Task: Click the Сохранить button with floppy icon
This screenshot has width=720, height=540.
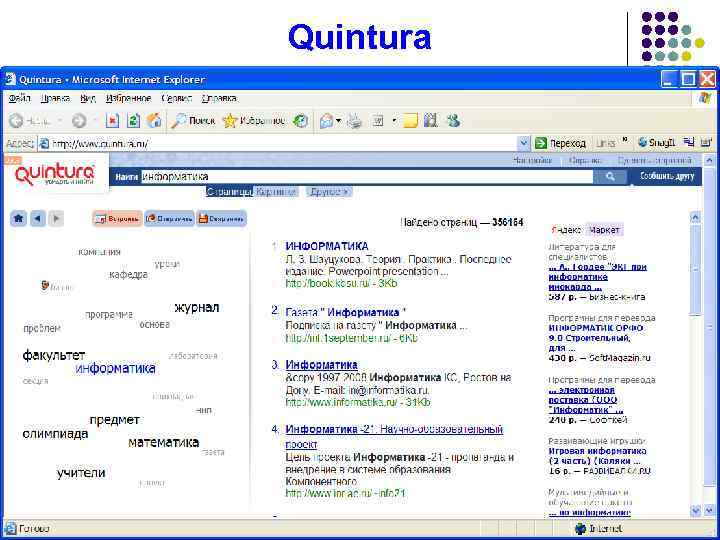Action: click(221, 219)
